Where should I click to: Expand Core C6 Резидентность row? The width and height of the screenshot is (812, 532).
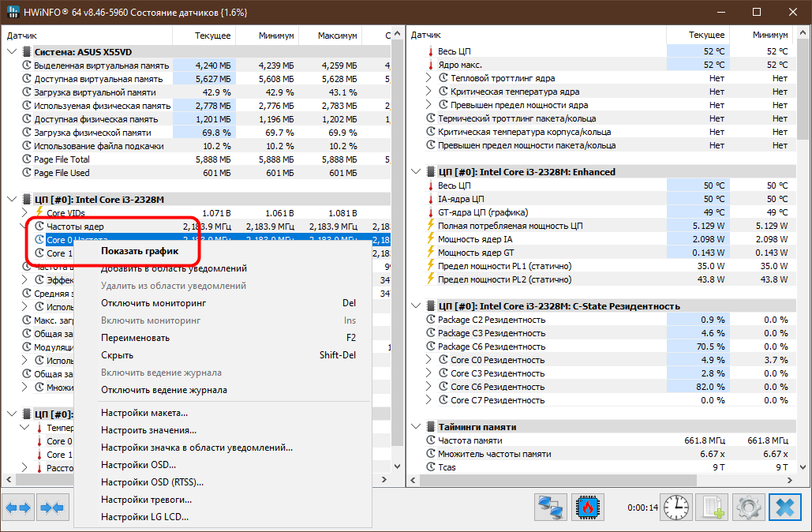click(428, 387)
